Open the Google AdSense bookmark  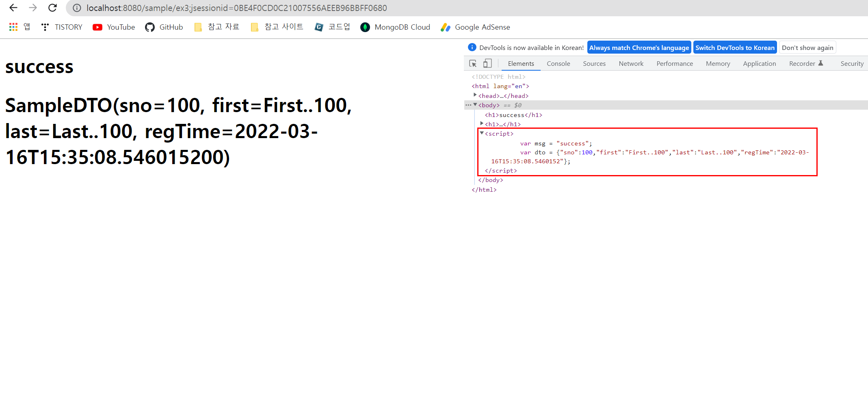475,27
